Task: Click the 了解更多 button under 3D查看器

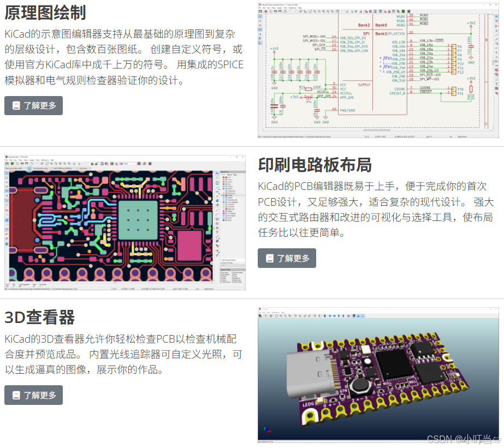Action: click(33, 395)
